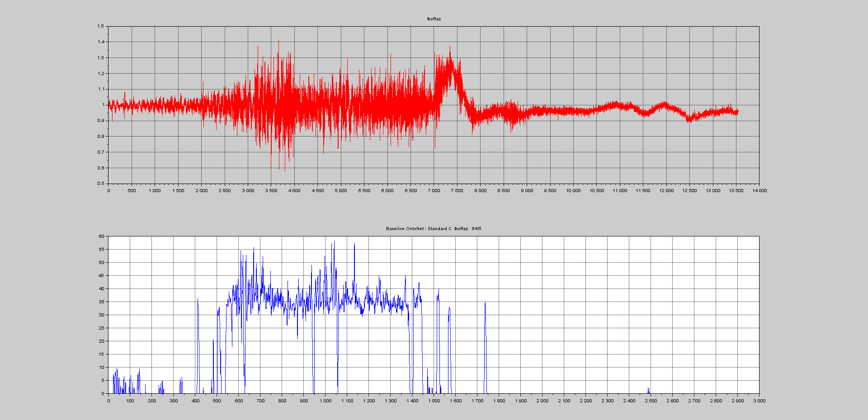Screen dimensions: 868x420
Task: Click the 1 700 x-axis label on bottom plot
Action: pos(477,401)
